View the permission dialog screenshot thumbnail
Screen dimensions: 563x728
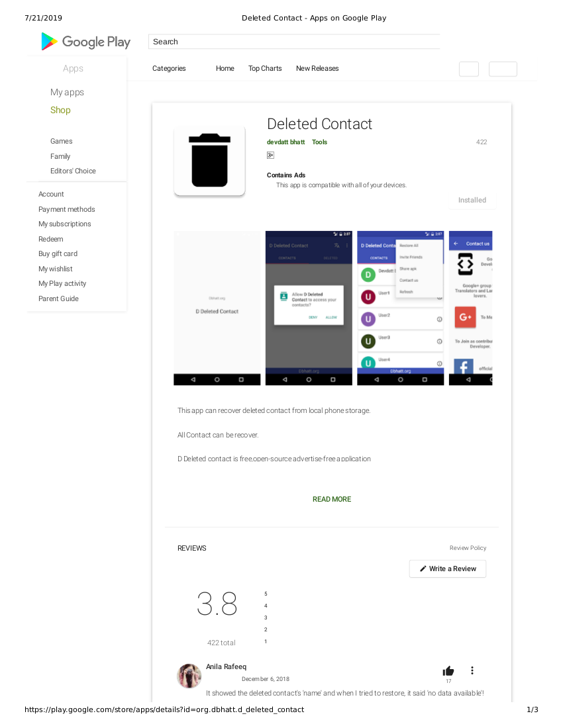(309, 308)
